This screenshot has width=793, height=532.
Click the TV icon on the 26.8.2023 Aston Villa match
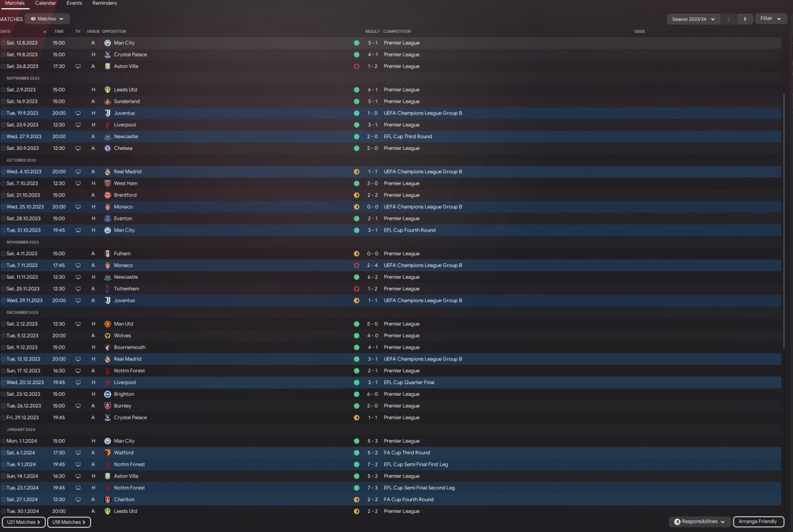click(78, 66)
